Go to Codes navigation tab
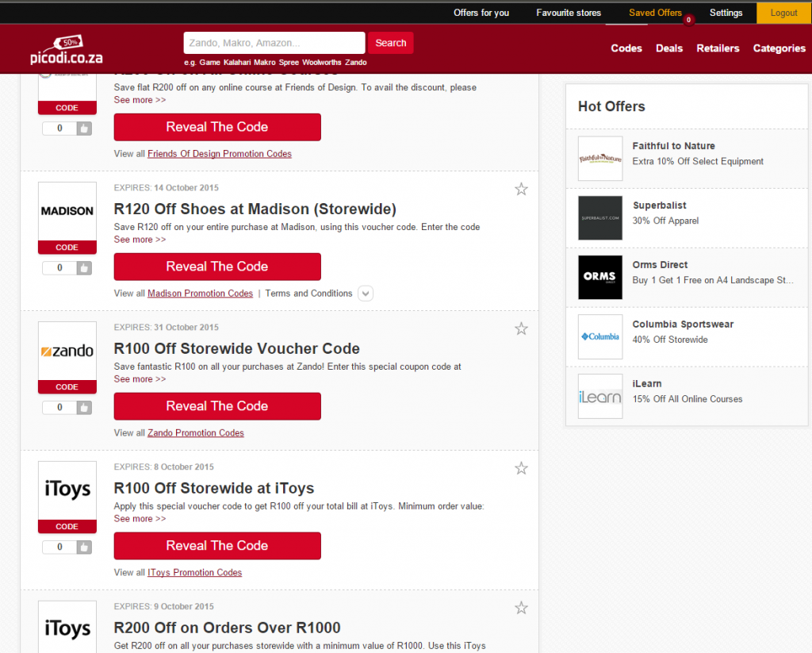 [626, 48]
